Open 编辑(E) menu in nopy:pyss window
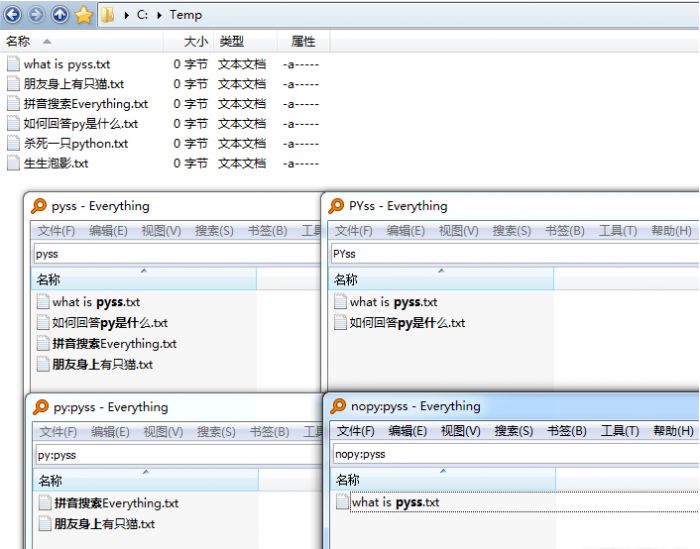Image resolution: width=700 pixels, height=549 pixels. (x=408, y=431)
